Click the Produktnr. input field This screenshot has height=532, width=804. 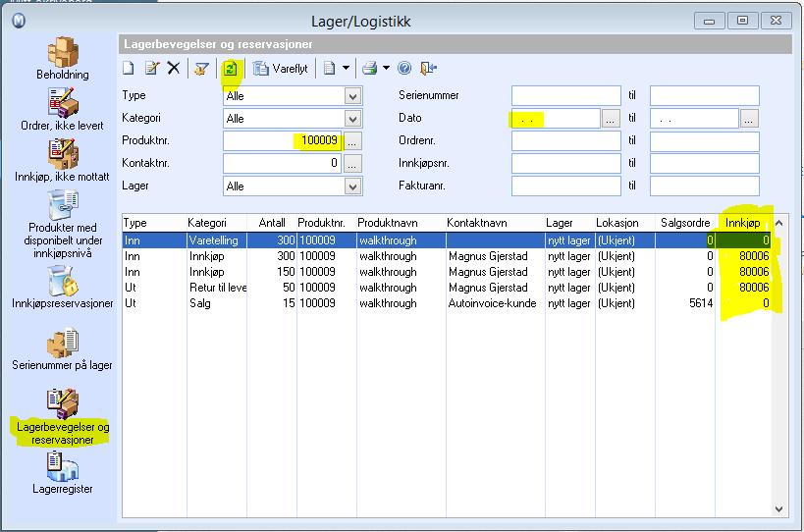[282, 140]
